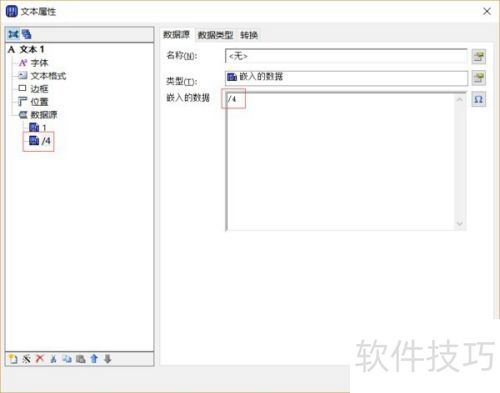Click into the 名称 field showing <无>
The image size is (500, 393).
[x=346, y=56]
